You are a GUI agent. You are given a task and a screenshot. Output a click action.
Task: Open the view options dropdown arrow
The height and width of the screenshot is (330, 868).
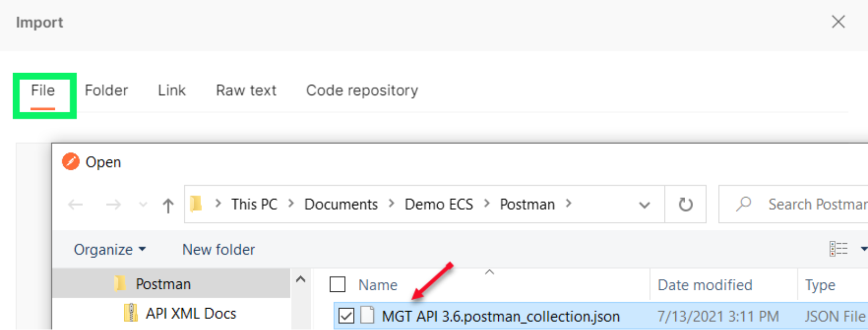(863, 250)
